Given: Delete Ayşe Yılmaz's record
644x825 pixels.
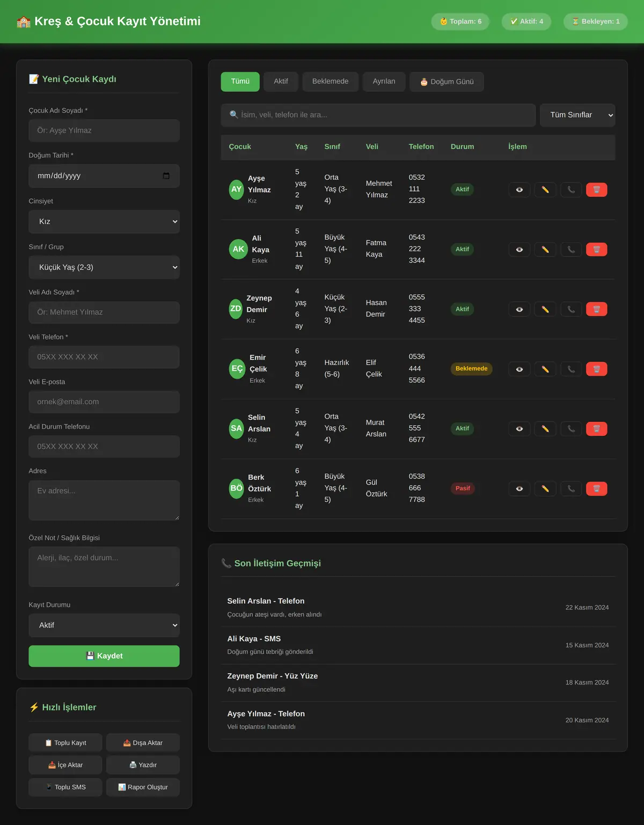Looking at the screenshot, I should (x=597, y=190).
